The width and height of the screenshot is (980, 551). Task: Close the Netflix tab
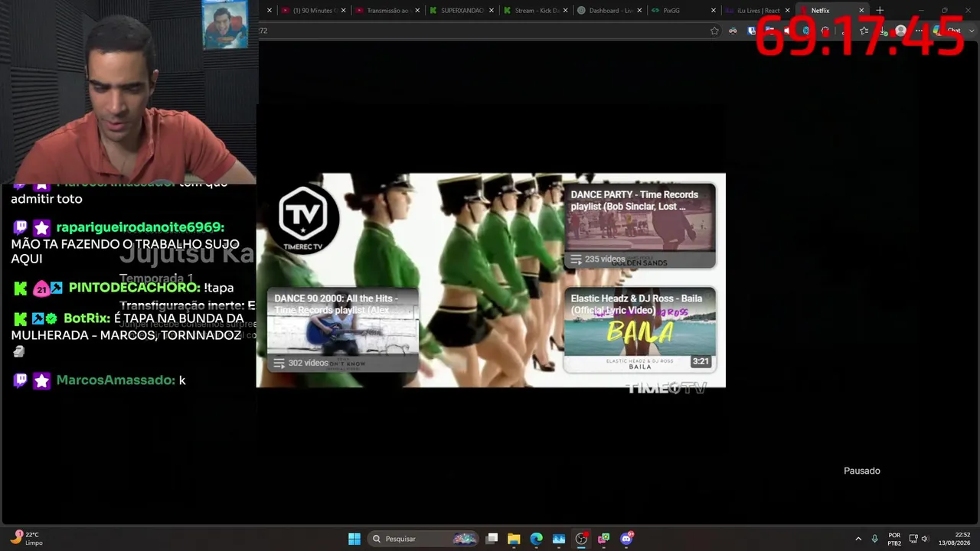pyautogui.click(x=861, y=11)
